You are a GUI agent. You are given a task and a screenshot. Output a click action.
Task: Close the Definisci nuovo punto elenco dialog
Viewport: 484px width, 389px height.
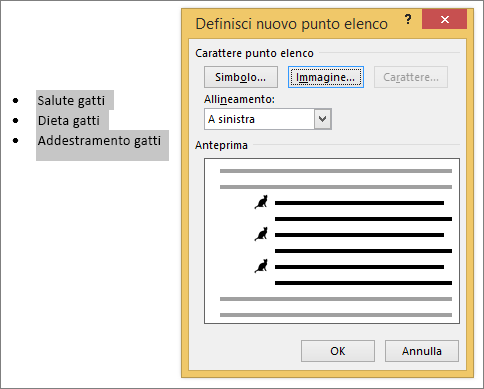[x=444, y=19]
